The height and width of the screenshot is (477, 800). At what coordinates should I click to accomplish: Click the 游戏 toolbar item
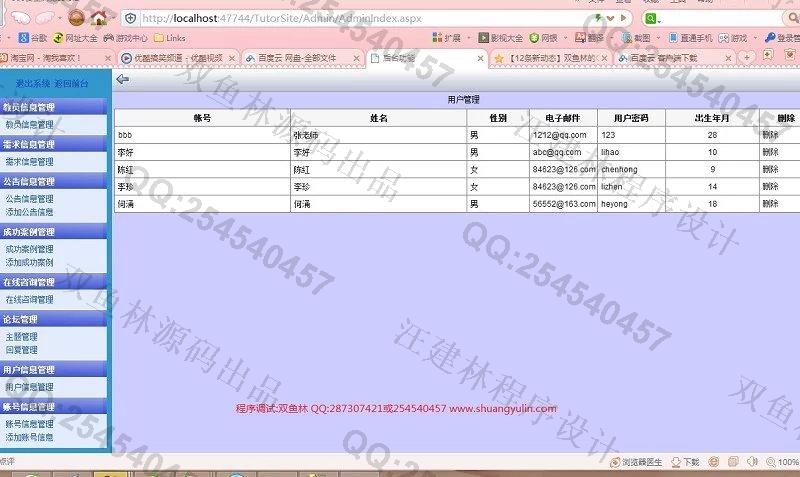[733, 38]
